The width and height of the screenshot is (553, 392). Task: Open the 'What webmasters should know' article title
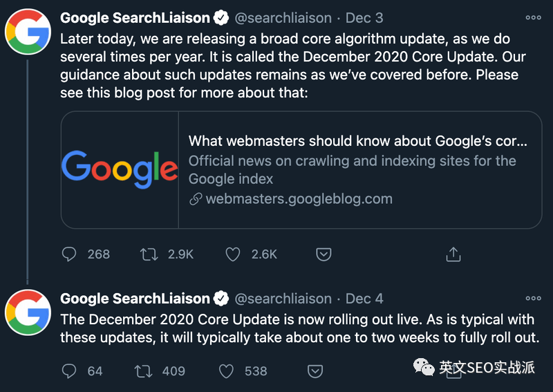coord(357,141)
